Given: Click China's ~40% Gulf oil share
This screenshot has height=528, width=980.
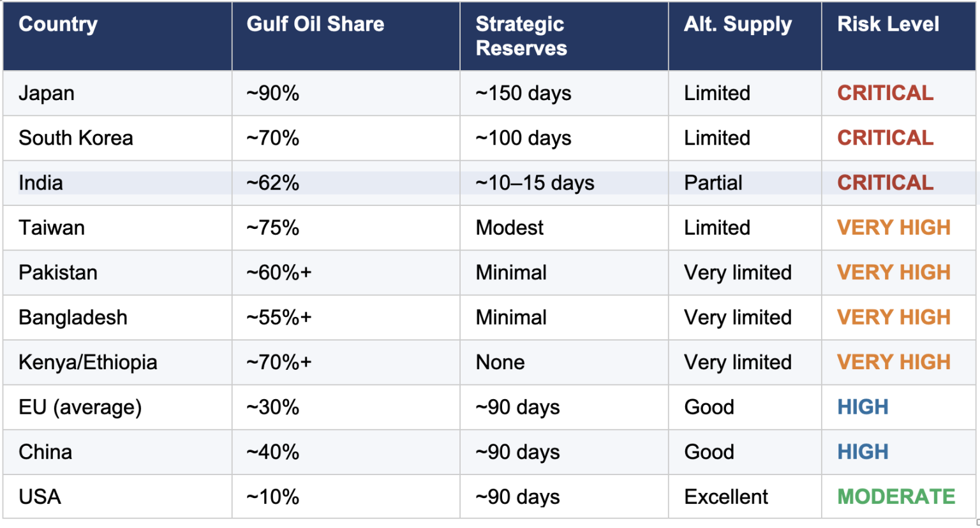Looking at the screenshot, I should (272, 452).
